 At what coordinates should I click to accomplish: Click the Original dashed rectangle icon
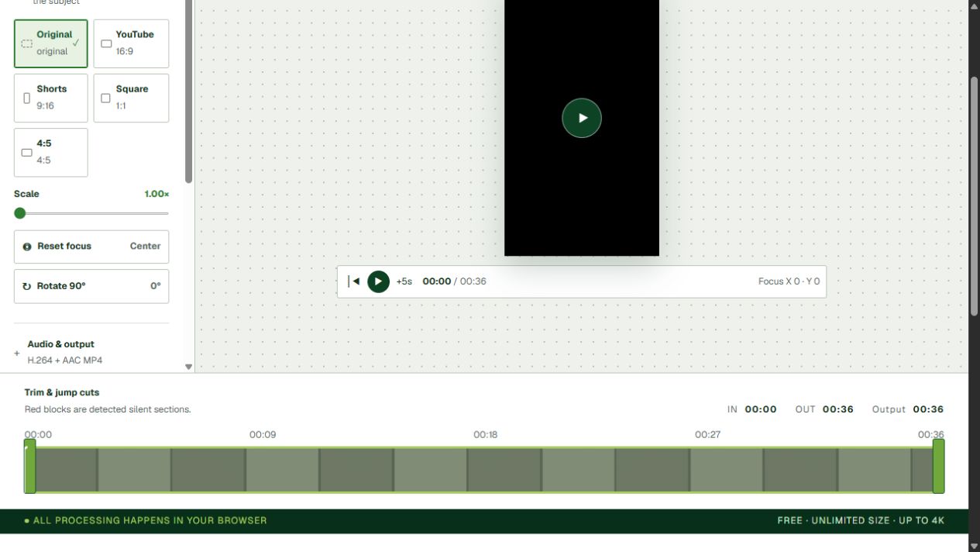(27, 44)
